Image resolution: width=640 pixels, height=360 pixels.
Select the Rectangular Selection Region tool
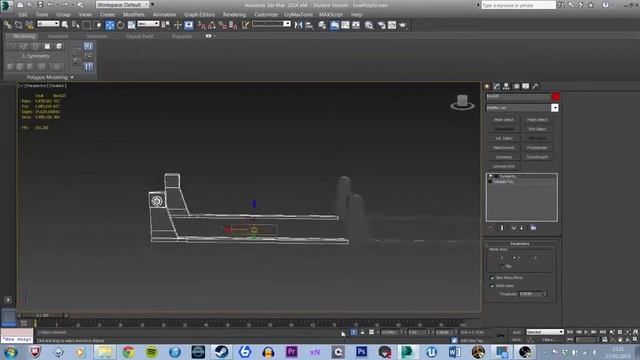coord(87,25)
